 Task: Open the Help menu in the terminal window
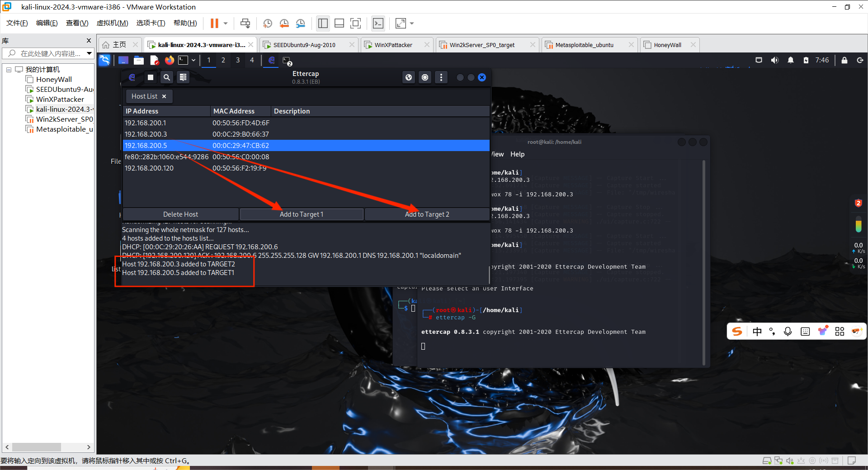[517, 154]
